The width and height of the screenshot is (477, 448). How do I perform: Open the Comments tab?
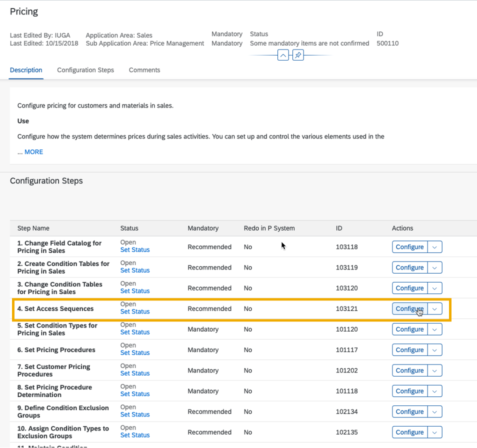click(x=144, y=70)
